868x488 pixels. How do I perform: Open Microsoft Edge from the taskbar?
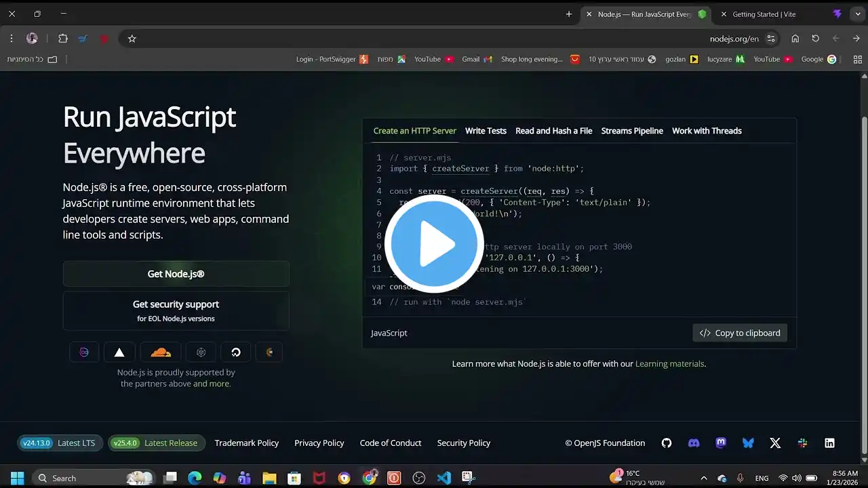click(195, 478)
